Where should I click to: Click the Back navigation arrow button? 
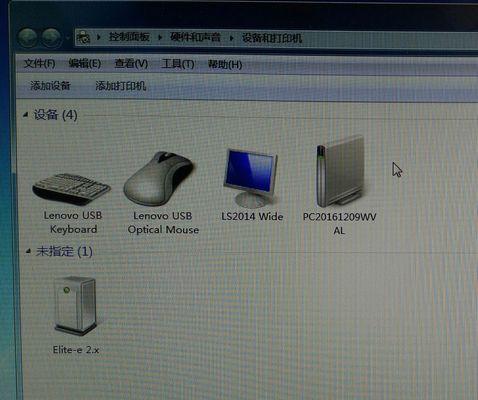coord(28,37)
